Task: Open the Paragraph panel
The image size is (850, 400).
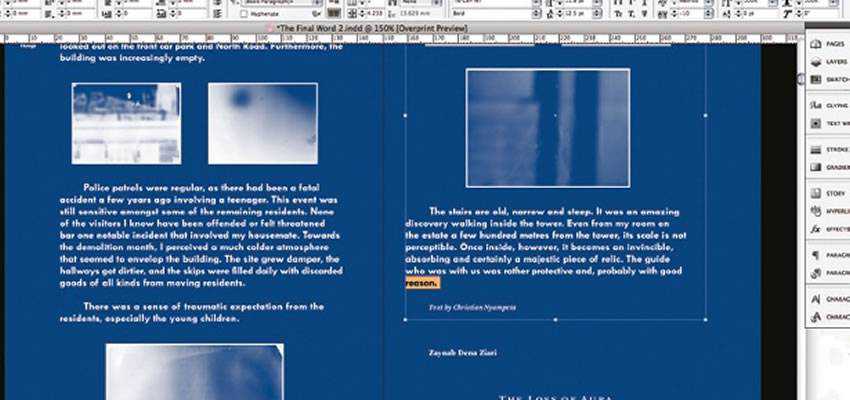Action: 828,256
